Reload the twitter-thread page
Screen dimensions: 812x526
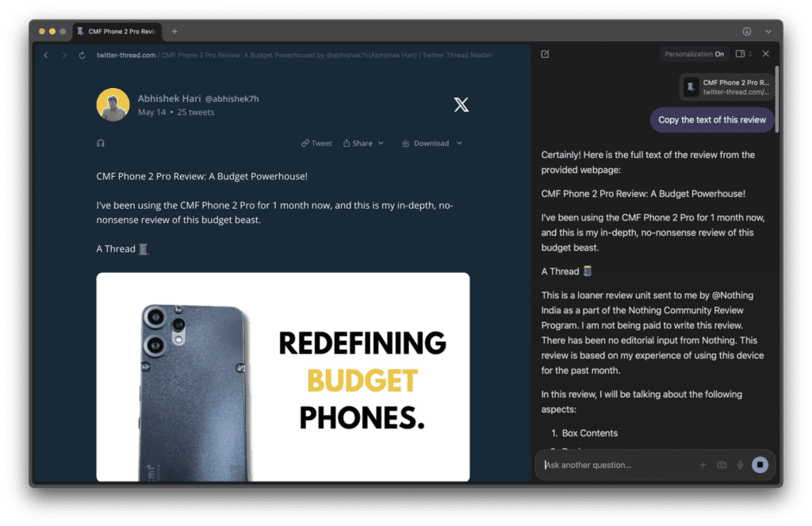click(82, 55)
